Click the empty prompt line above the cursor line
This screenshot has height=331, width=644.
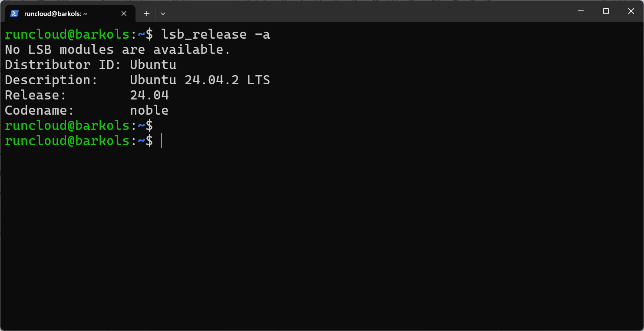(x=78, y=126)
